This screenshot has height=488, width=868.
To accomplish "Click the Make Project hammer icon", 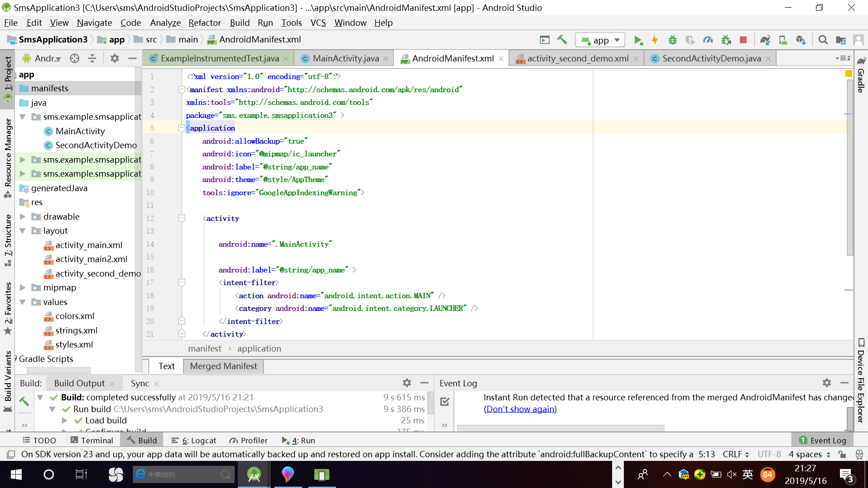I will pyautogui.click(x=562, y=40).
